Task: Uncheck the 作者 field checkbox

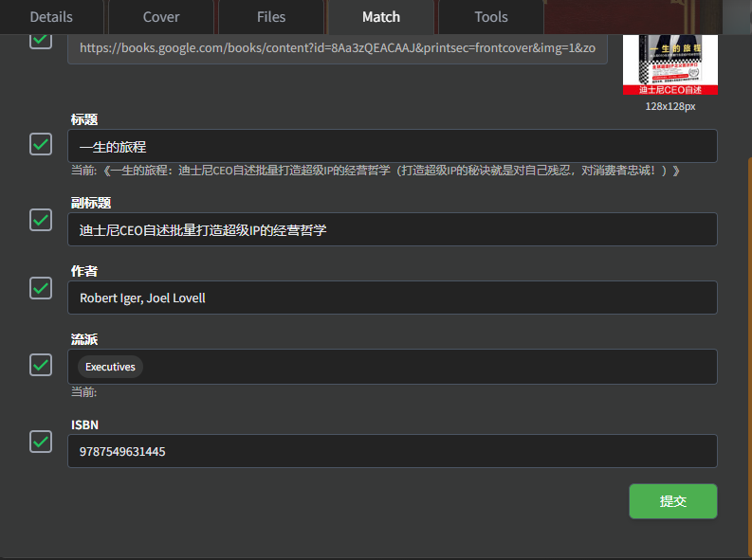Action: (x=41, y=288)
